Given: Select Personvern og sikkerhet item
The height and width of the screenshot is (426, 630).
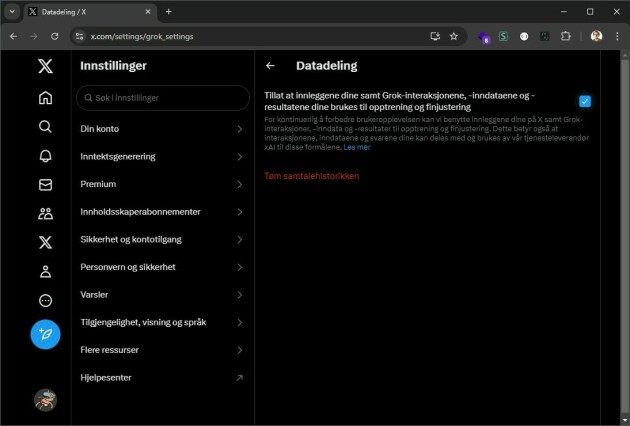Looking at the screenshot, I should [x=163, y=267].
